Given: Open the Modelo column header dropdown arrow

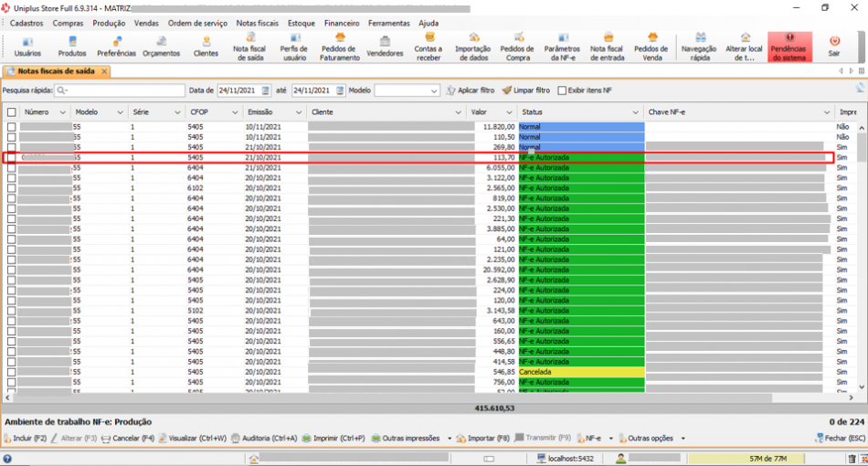Looking at the screenshot, I should click(120, 112).
